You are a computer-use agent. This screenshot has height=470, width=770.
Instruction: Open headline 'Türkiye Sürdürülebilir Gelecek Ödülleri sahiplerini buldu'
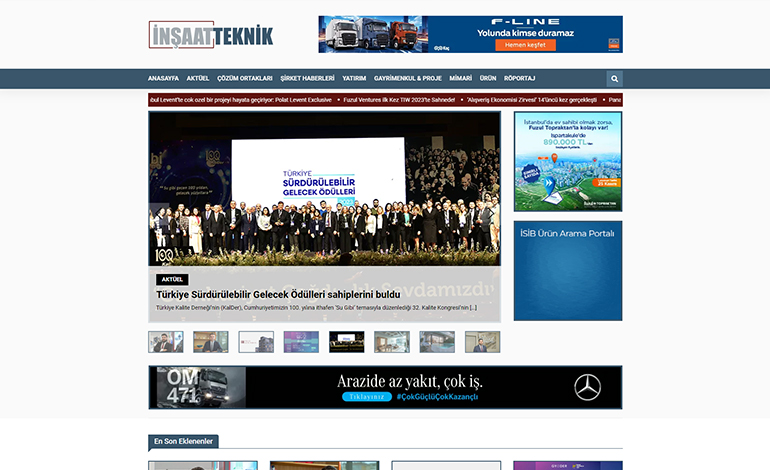(x=278, y=294)
